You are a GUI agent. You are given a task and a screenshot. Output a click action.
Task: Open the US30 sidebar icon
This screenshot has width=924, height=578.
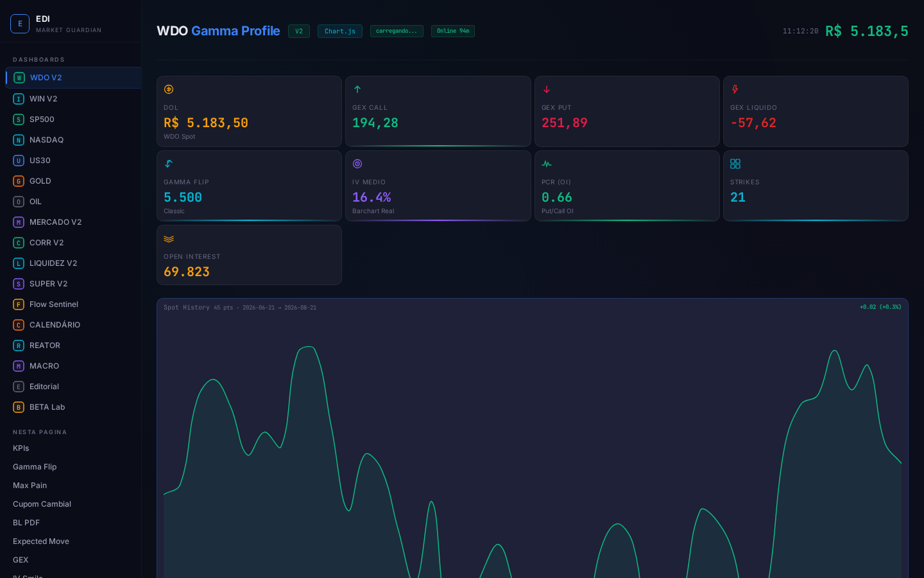[19, 161]
